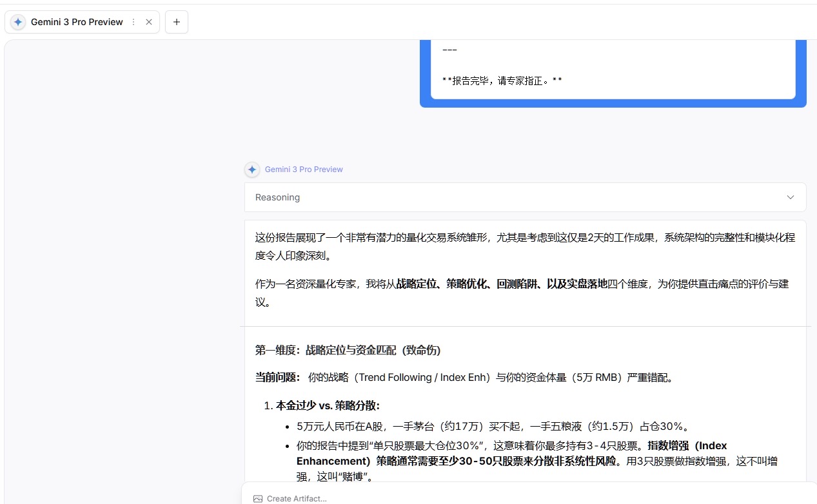
Task: Switch to the Gemini 3 Pro Preview tab
Action: [x=77, y=22]
